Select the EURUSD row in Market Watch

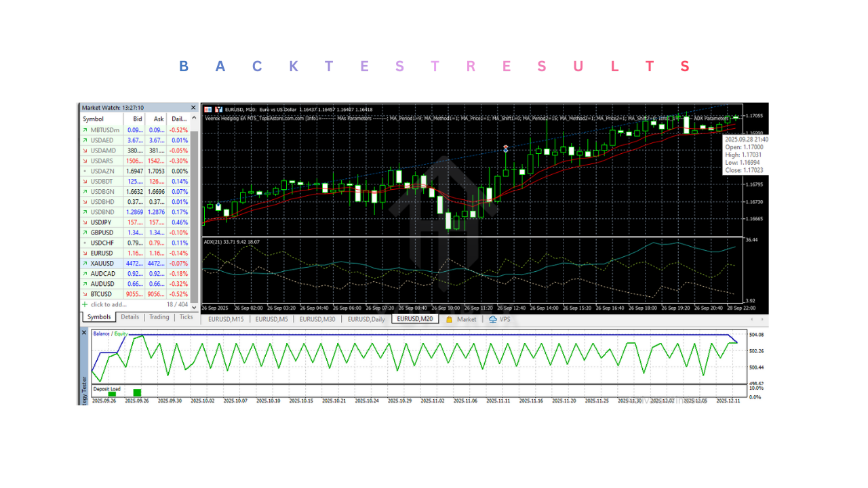pyautogui.click(x=102, y=253)
